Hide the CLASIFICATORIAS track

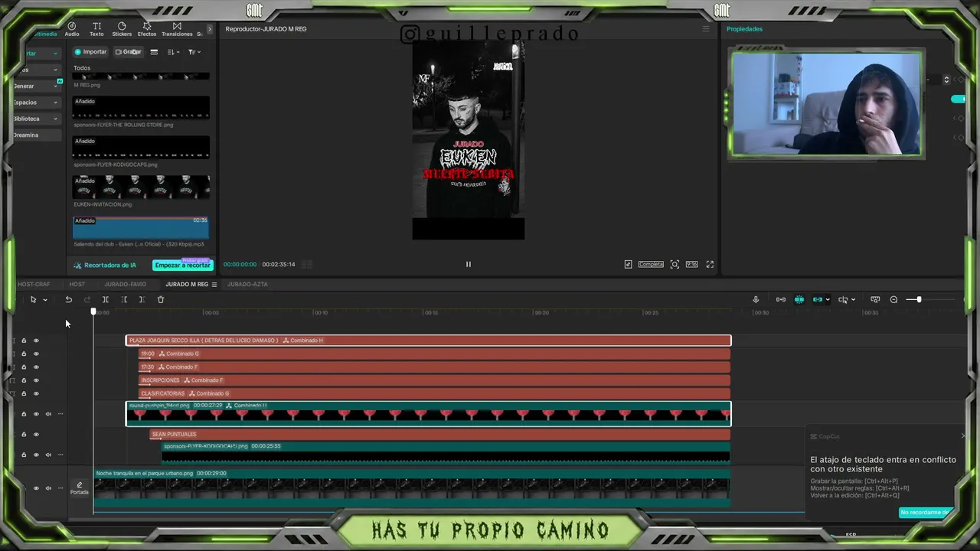click(x=36, y=393)
